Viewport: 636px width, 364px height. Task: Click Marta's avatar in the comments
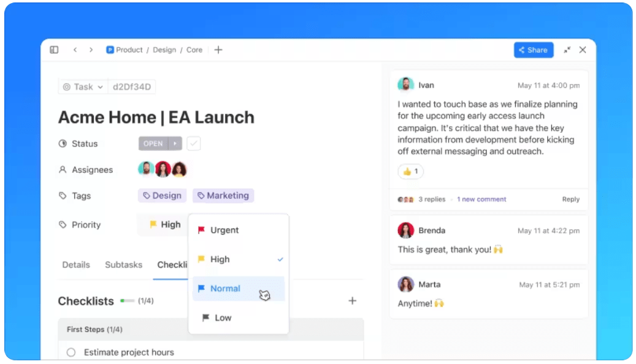(405, 284)
